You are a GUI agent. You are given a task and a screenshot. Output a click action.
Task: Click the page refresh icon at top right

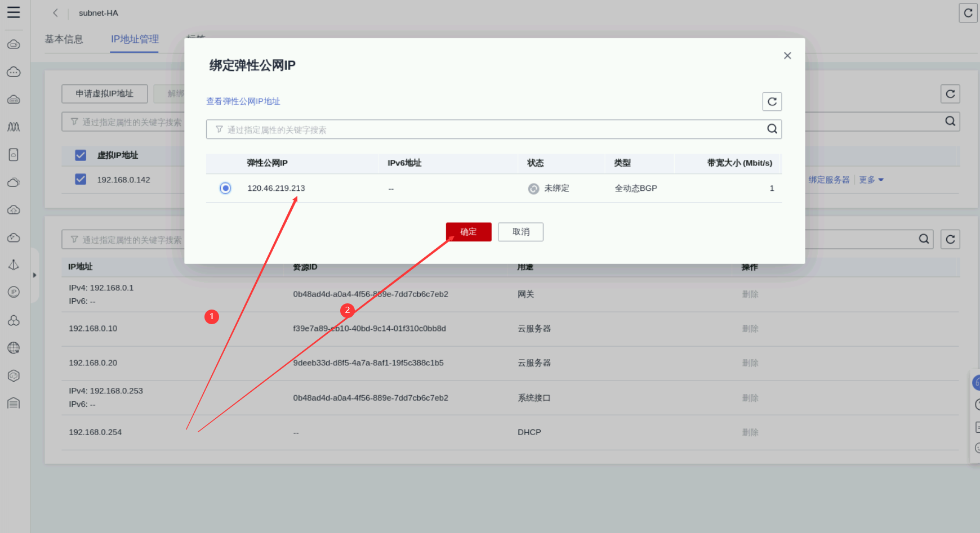point(968,13)
